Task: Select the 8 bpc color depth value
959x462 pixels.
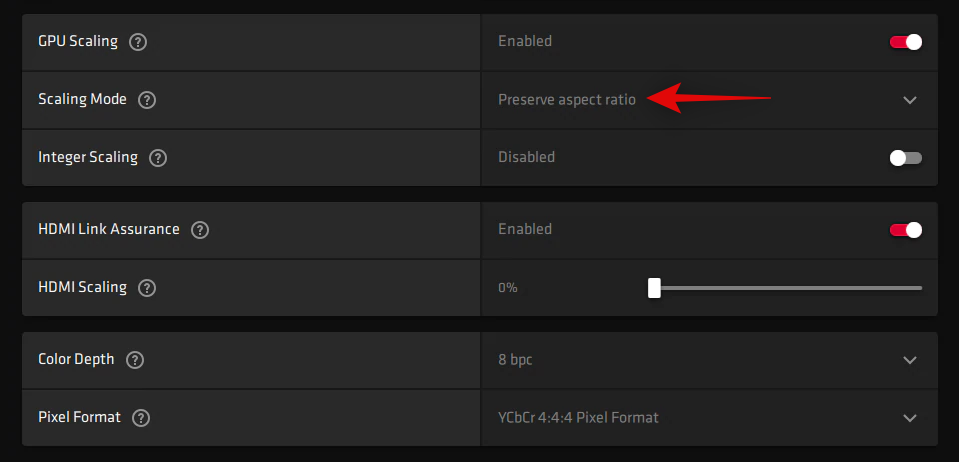Action: coord(515,360)
